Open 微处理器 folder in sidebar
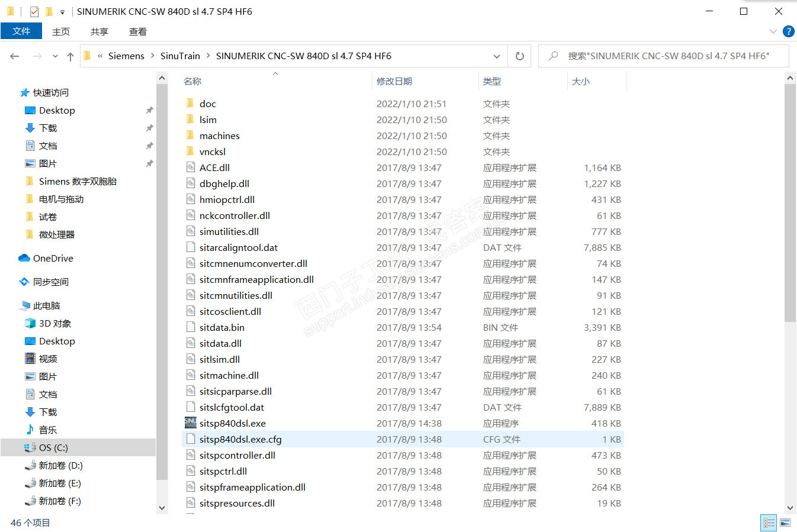Screen dimensions: 797x532 57,234
